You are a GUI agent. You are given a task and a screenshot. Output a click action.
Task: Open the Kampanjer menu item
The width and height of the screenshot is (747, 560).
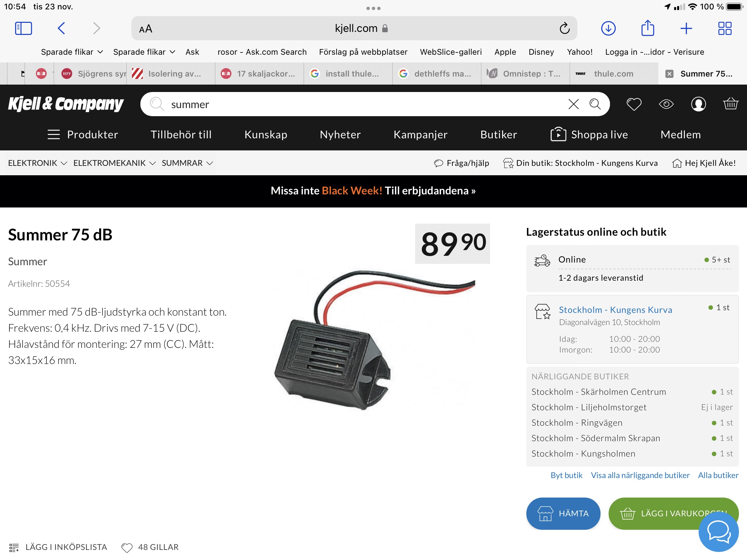tap(421, 134)
